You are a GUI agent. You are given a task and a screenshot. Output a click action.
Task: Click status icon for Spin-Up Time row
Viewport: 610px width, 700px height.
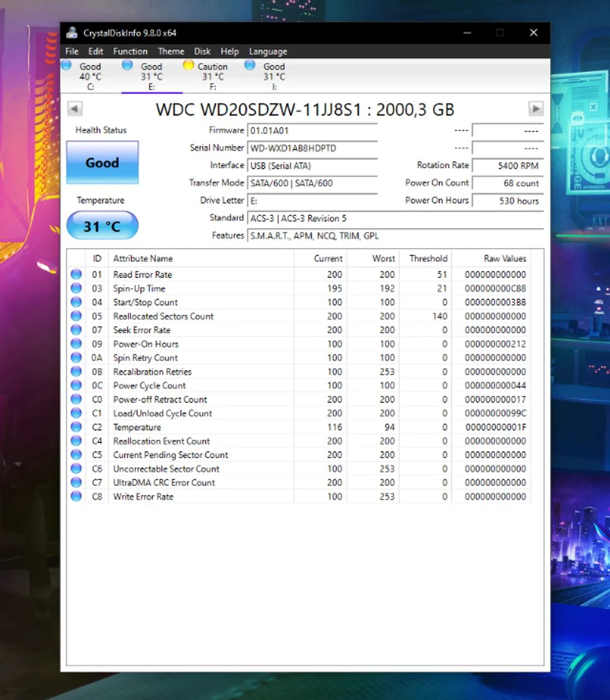pos(77,288)
